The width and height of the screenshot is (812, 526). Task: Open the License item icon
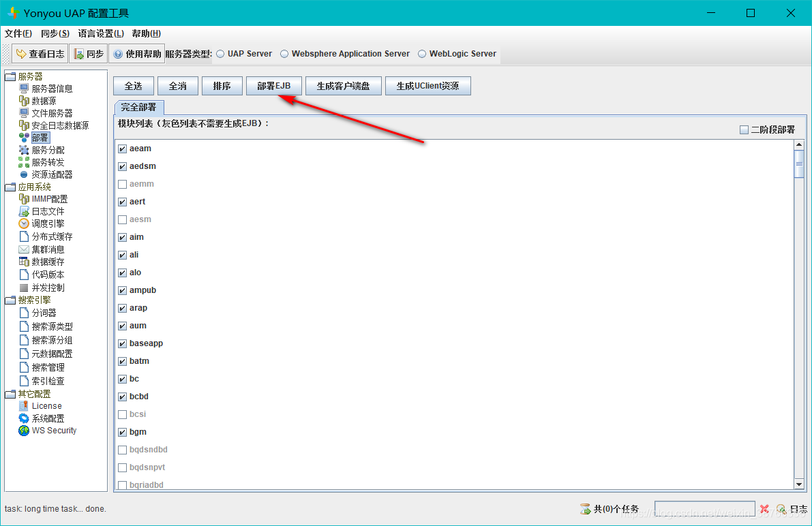[24, 406]
